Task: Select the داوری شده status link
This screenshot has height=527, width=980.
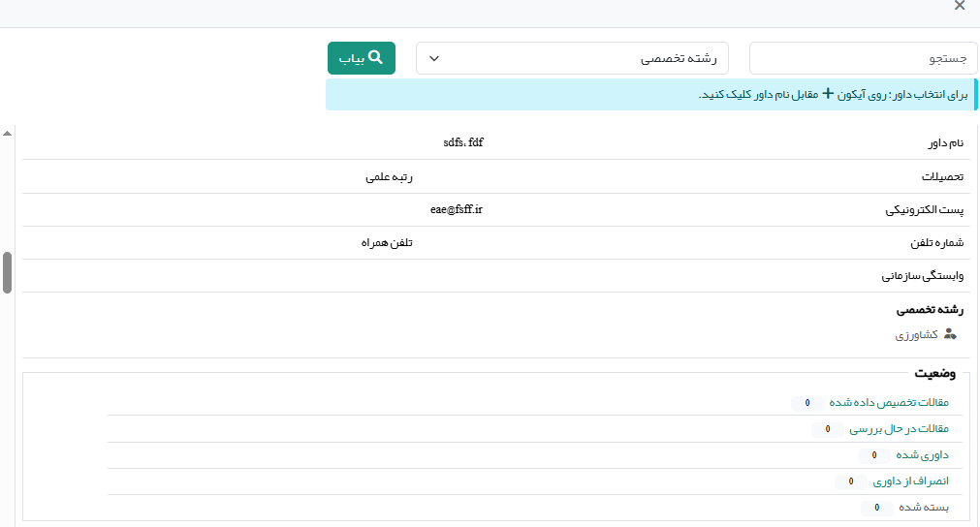Action: click(923, 455)
